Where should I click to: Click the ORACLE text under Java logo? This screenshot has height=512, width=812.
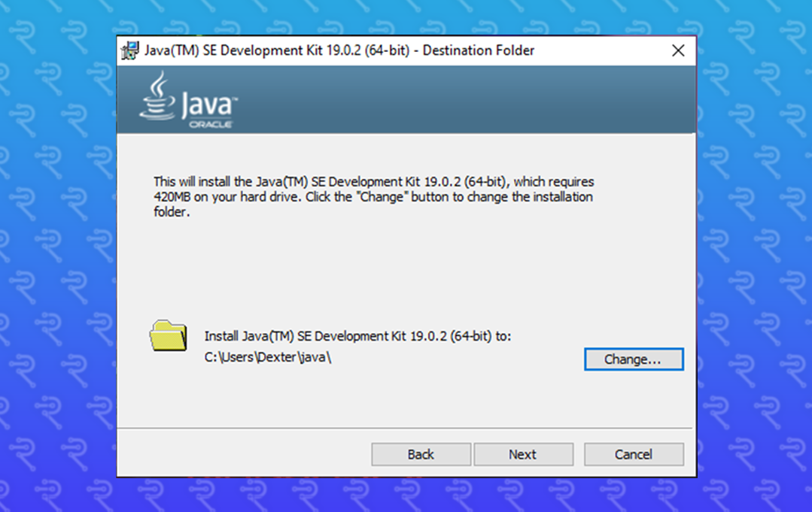[210, 124]
